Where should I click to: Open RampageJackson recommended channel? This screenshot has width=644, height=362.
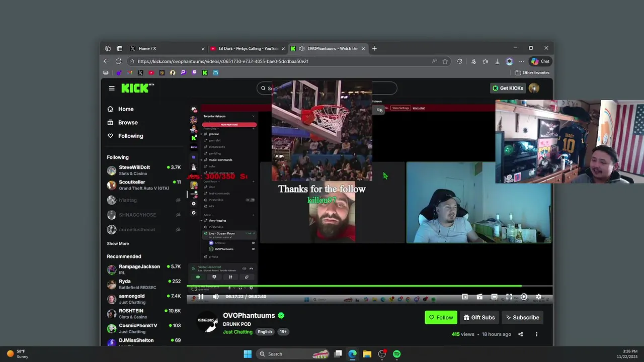[x=144, y=269]
